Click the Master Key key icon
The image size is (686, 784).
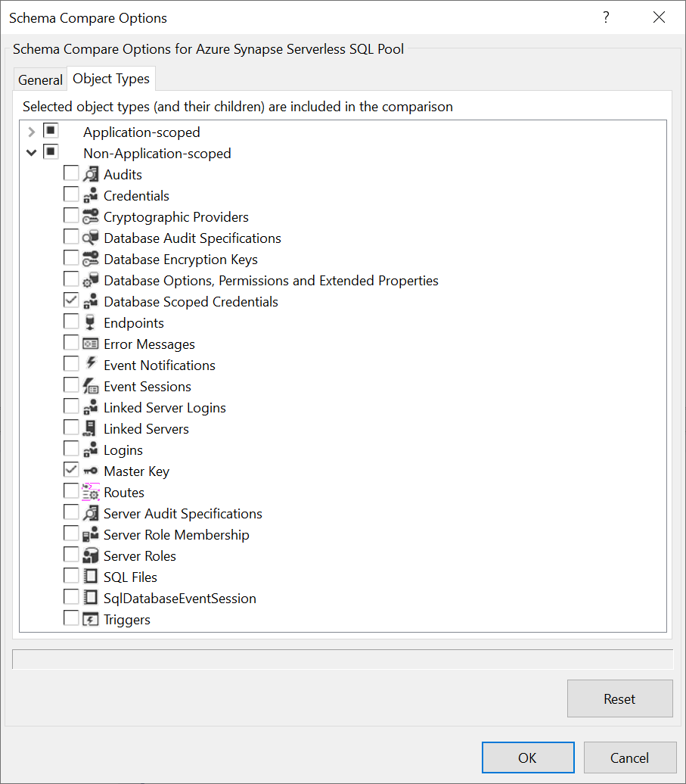91,471
